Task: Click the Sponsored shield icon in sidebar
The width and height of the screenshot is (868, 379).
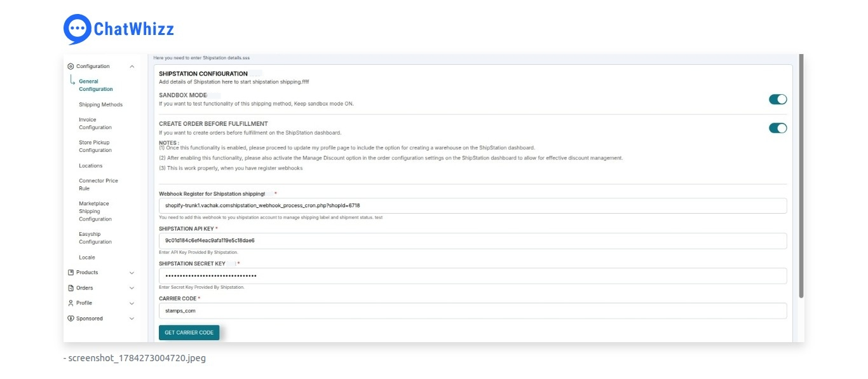Action: (71, 319)
